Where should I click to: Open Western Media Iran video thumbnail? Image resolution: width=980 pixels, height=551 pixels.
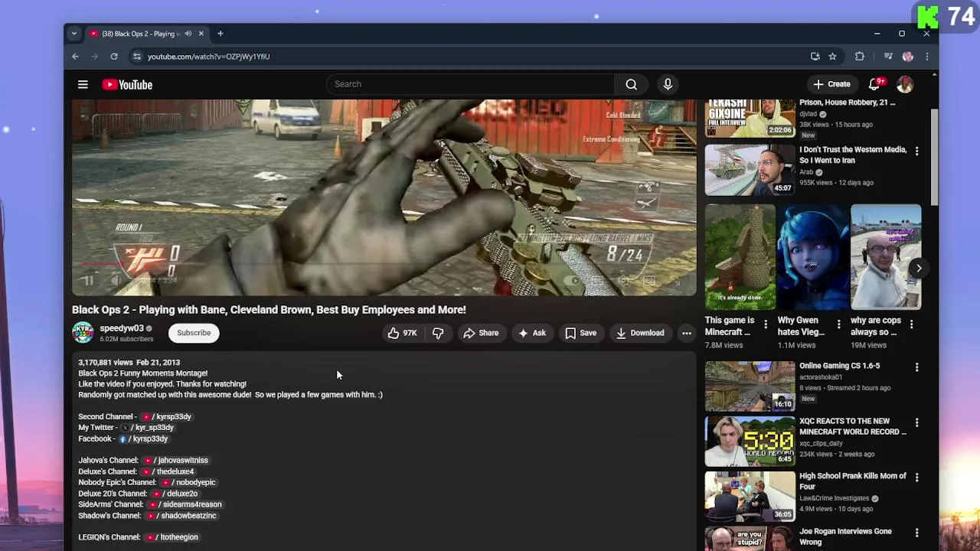click(750, 170)
